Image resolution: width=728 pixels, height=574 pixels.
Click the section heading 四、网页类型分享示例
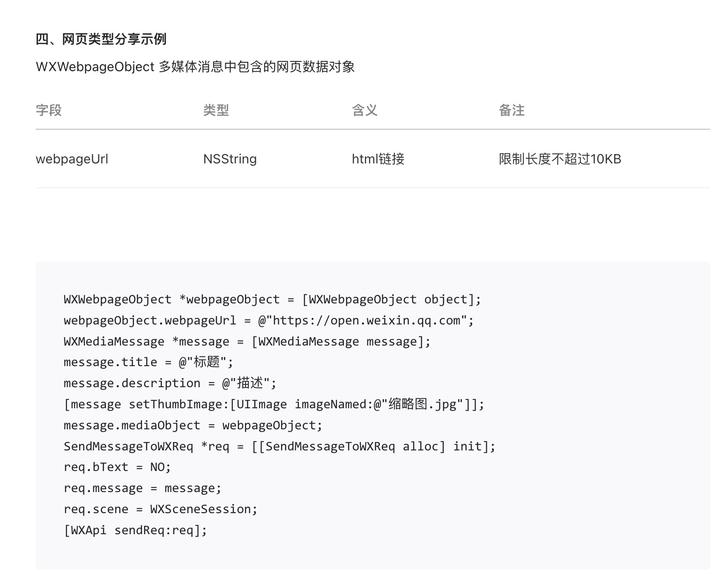pos(101,39)
